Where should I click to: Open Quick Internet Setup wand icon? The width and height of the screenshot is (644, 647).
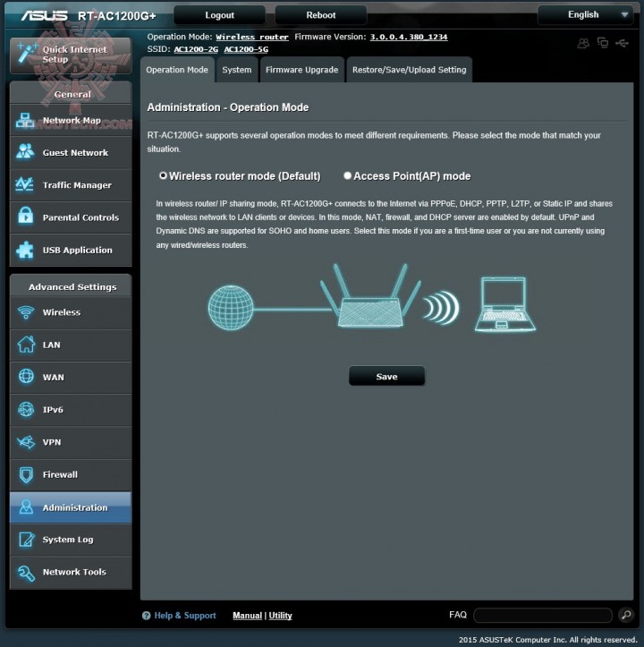26,54
